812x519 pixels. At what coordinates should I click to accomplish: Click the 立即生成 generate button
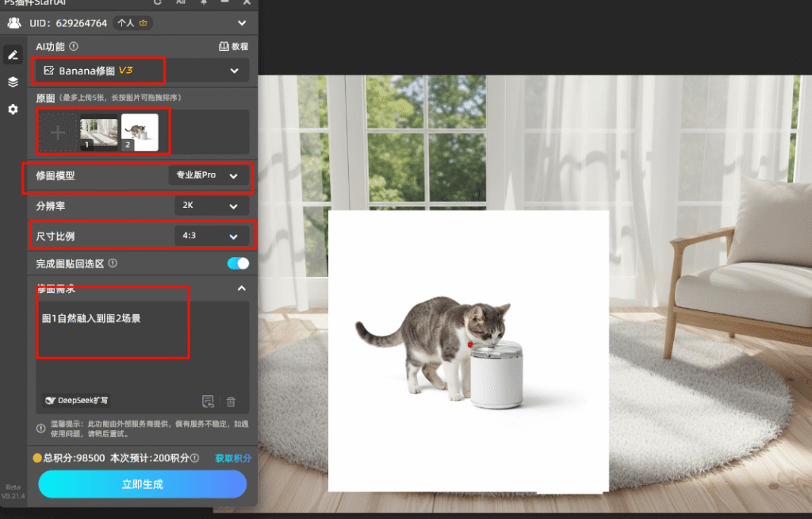click(143, 484)
